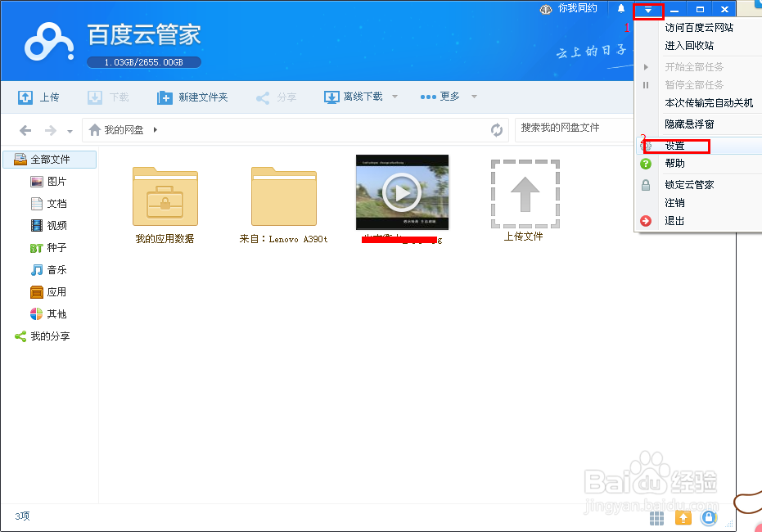Expand the Offline Download dropdown arrow

[x=395, y=97]
